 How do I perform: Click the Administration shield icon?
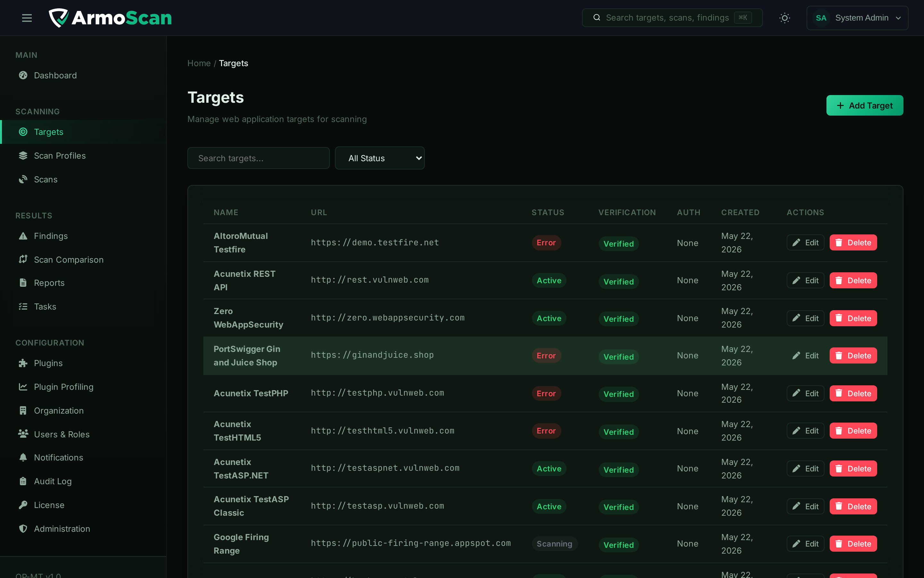pos(23,529)
